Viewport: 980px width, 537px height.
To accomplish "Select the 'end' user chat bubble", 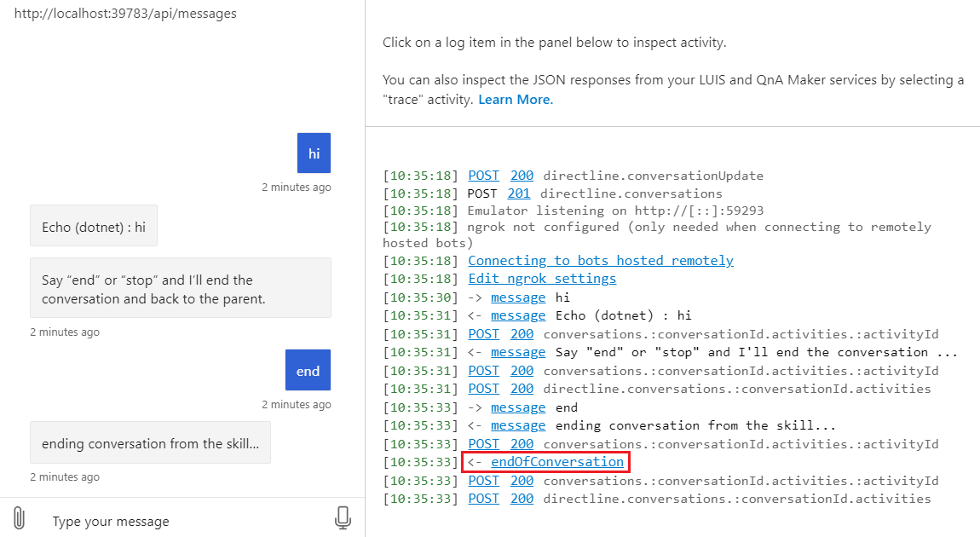I will tap(308, 370).
